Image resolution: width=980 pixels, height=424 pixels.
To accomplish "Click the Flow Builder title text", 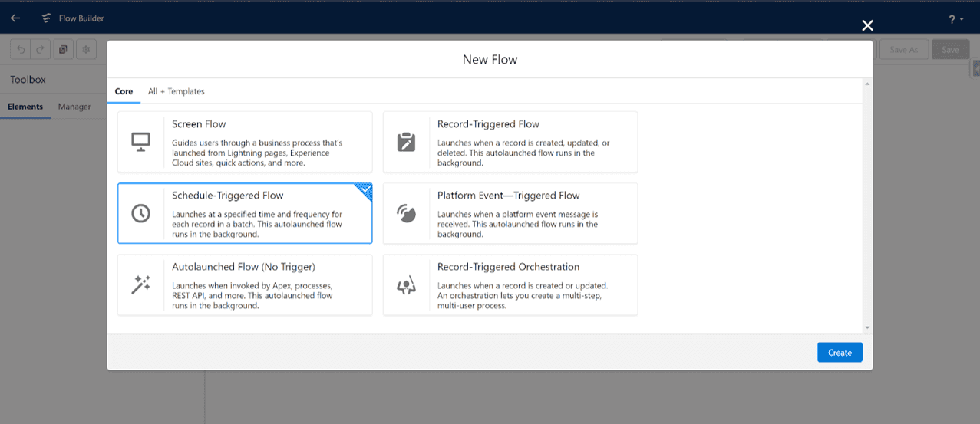I will [x=81, y=18].
